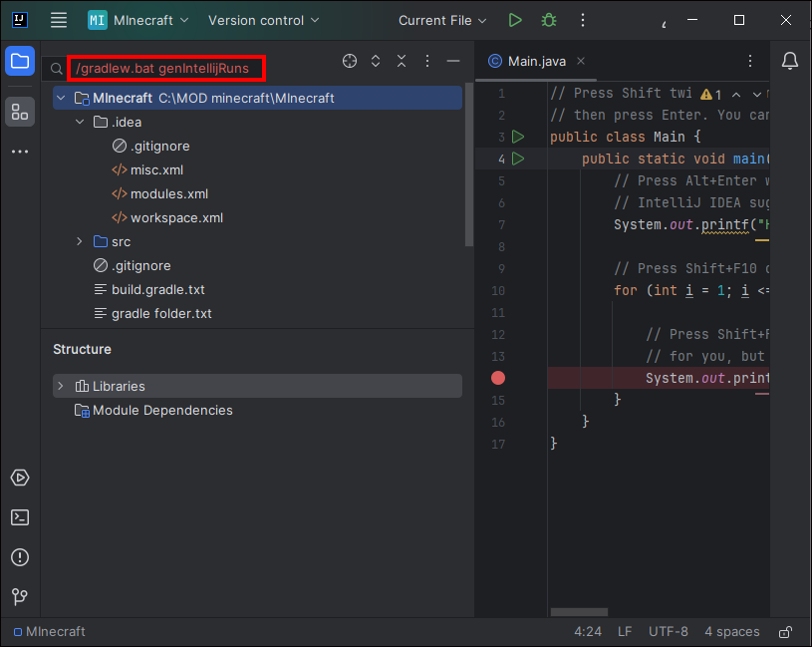Click the Debug bug icon
This screenshot has width=812, height=647.
(548, 20)
